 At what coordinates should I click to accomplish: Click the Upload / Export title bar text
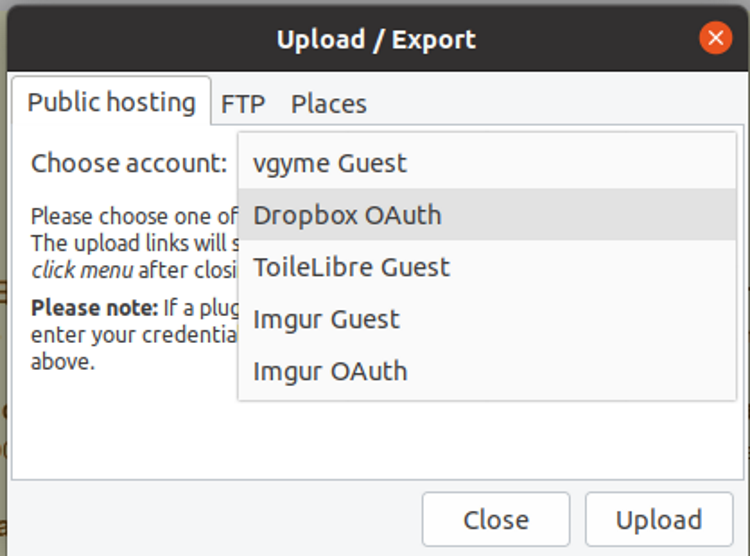coord(376,40)
